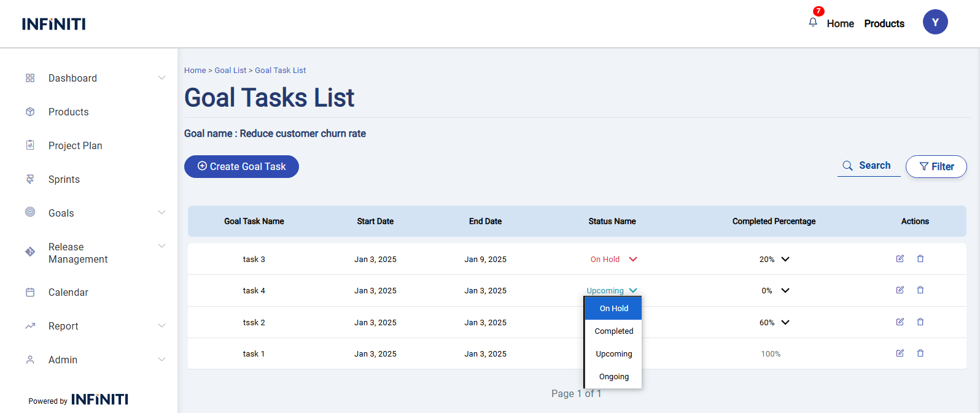The height and width of the screenshot is (413, 980).
Task: Delete task 1 using trash icon
Action: (x=920, y=353)
